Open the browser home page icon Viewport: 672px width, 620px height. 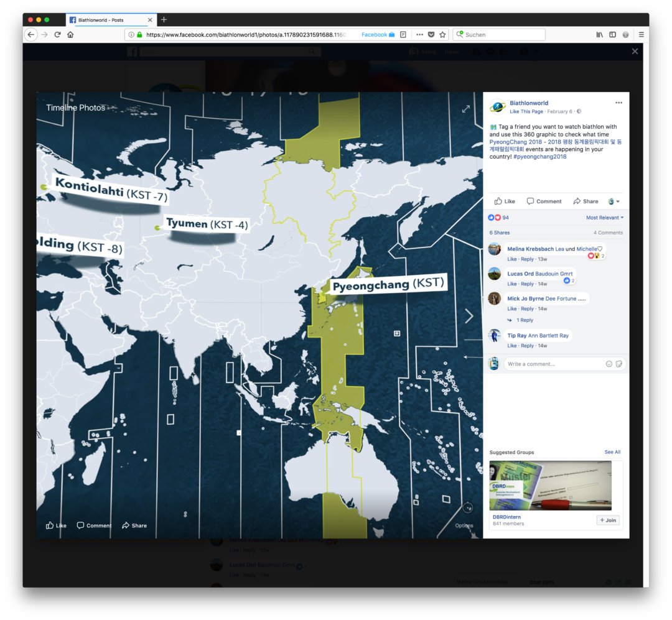pos(70,35)
